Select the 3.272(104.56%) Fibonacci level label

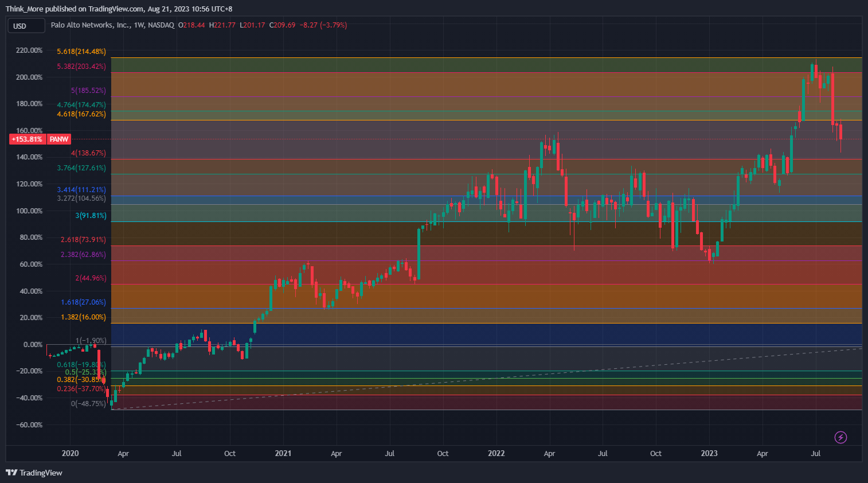(81, 198)
